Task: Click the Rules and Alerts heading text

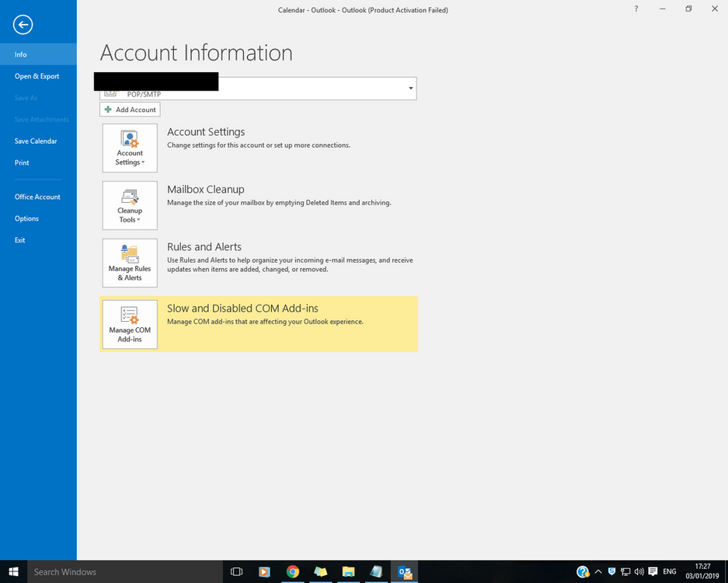Action: 204,247
